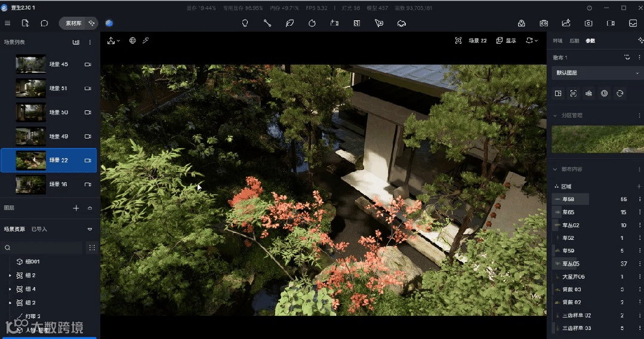Select the 场景 49 scene

point(48,137)
